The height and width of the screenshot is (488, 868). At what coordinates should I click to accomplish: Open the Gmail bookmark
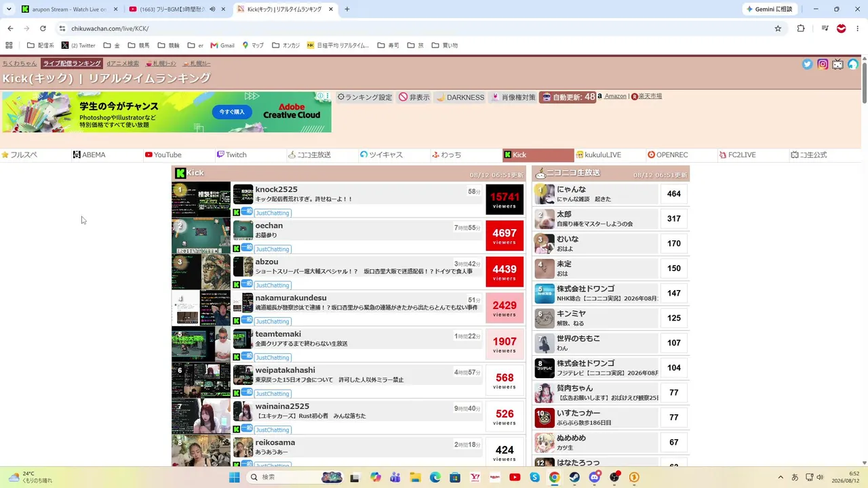pos(222,45)
